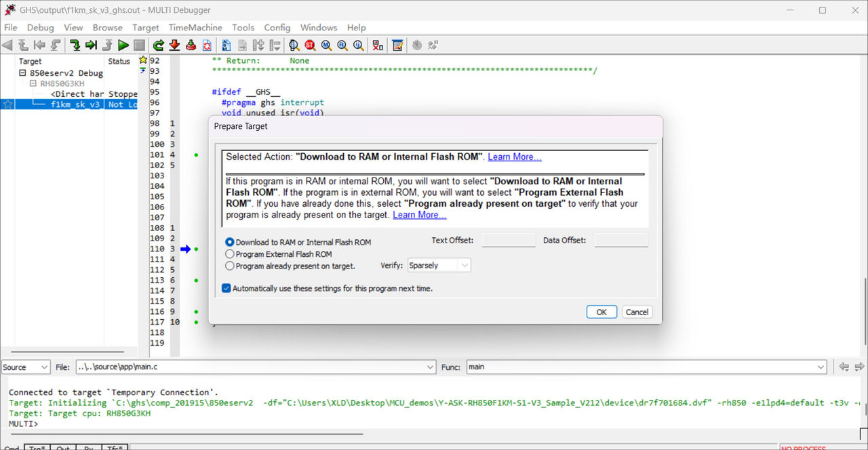This screenshot has height=450, width=868.
Task: Open the File path dropdown
Action: 255,367
